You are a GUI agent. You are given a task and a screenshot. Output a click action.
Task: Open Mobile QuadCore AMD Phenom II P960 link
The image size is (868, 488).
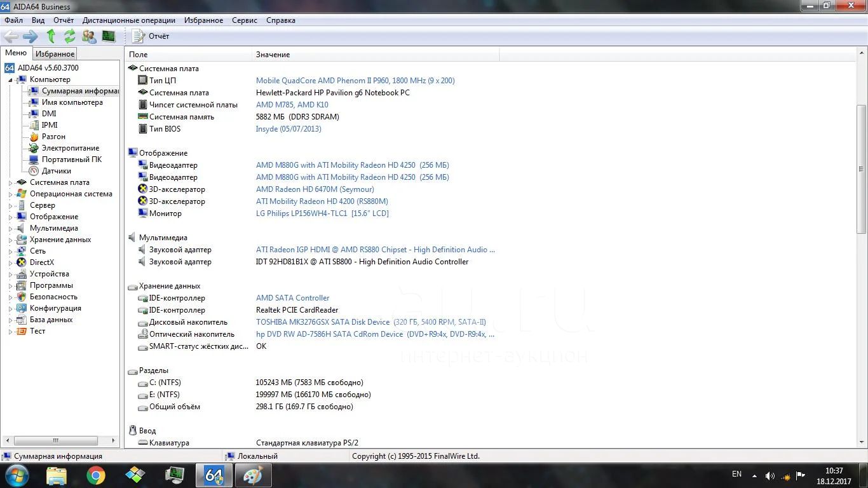[355, 81]
